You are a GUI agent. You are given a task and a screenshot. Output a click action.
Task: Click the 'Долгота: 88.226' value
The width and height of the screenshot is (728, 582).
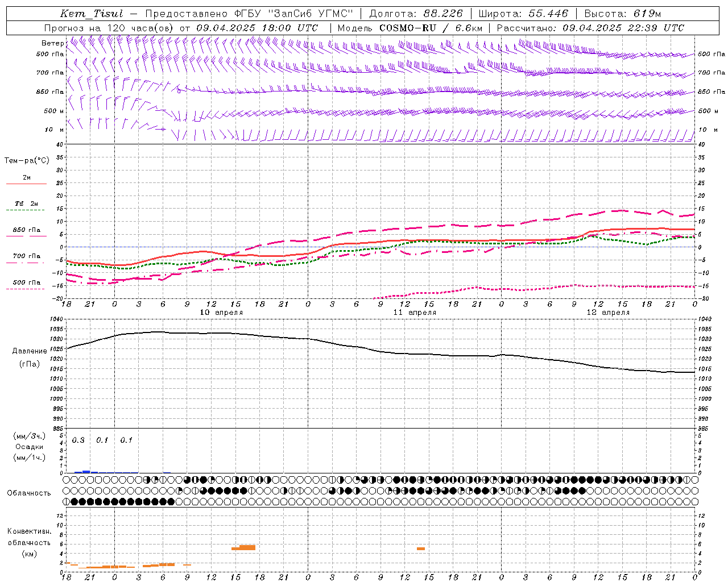pyautogui.click(x=416, y=14)
